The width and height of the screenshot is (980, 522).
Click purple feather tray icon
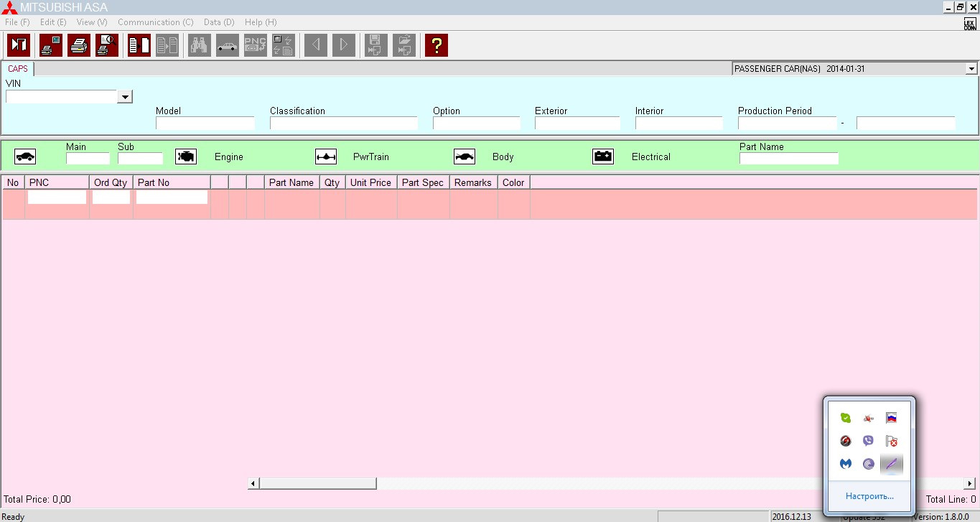(891, 464)
